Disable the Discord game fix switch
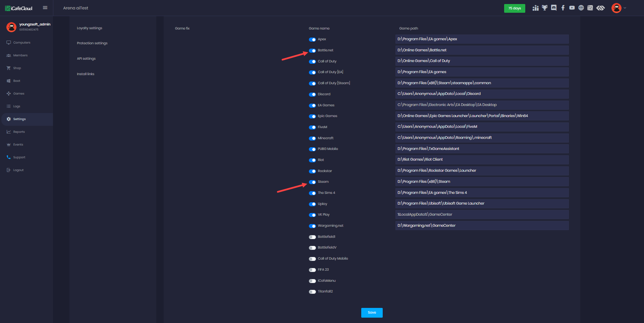The width and height of the screenshot is (644, 323). (x=312, y=95)
